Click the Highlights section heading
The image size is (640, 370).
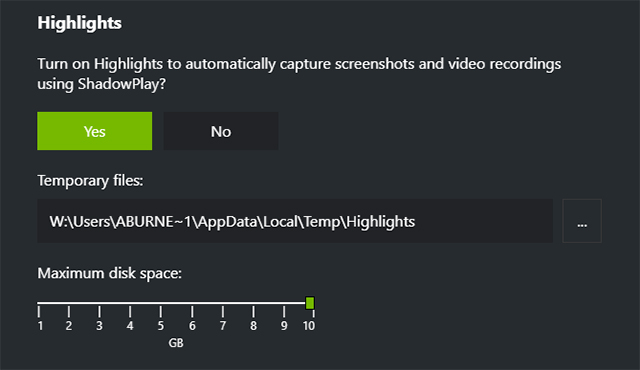coord(80,23)
